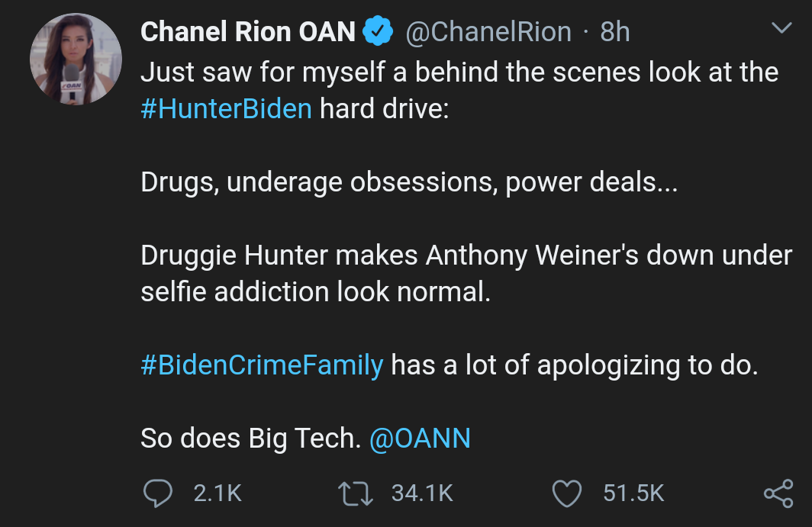Screen dimensions: 812x527
Task: Click the 8h timestamp of the tweet
Action: coord(614,32)
